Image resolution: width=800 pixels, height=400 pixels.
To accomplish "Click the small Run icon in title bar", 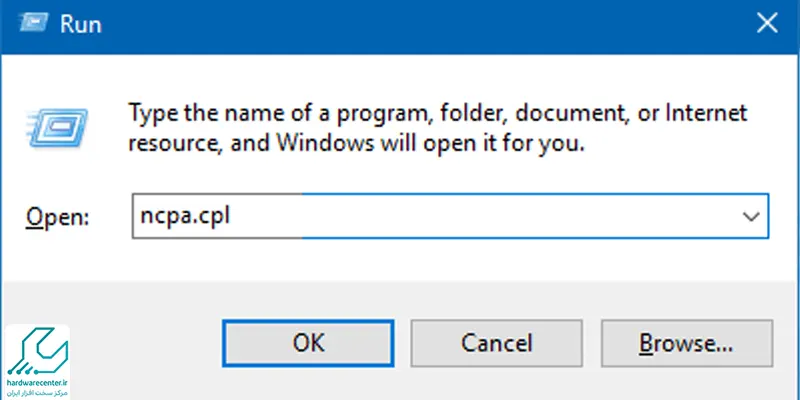I will pos(34,22).
